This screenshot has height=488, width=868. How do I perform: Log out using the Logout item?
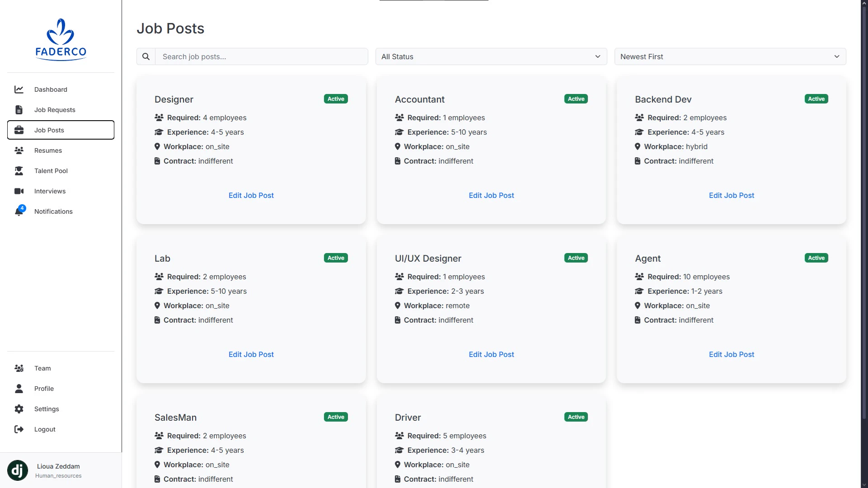(61, 429)
